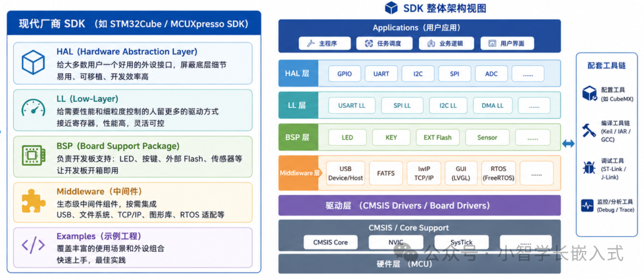Viewport: 644px width, 279px height.
Task: Click the puzzle piece icon beside Middleware
Action: pyautogui.click(x=33, y=201)
